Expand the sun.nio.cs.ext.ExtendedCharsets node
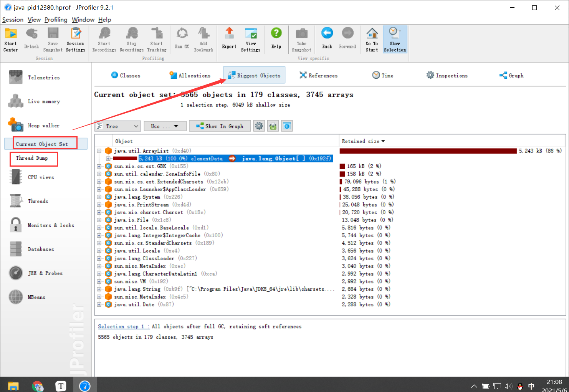569x392 pixels. (99, 182)
